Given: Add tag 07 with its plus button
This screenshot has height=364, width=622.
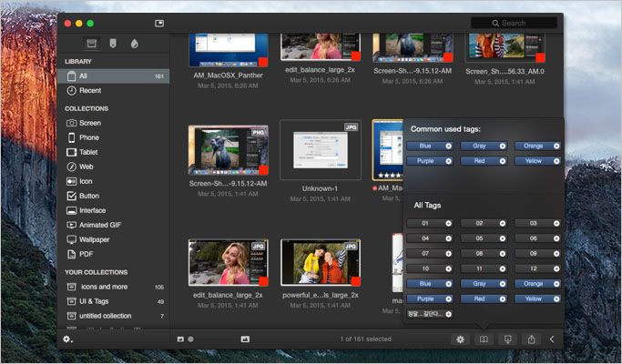Looking at the screenshot, I should point(449,253).
